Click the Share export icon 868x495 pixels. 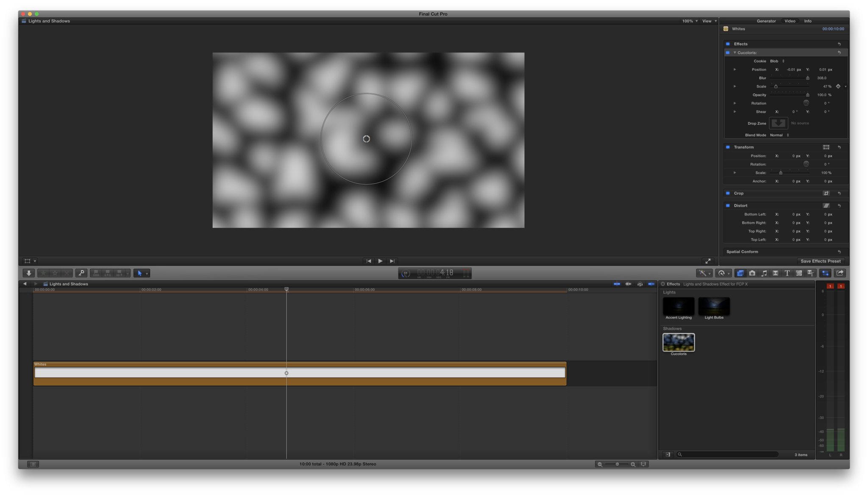[x=840, y=273]
